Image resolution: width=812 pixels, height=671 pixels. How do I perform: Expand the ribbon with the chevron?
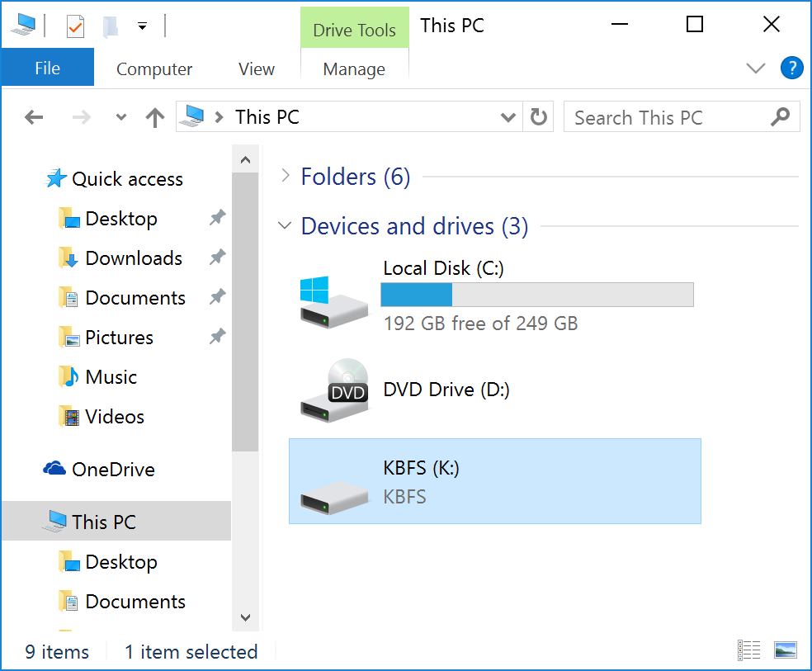(x=756, y=69)
